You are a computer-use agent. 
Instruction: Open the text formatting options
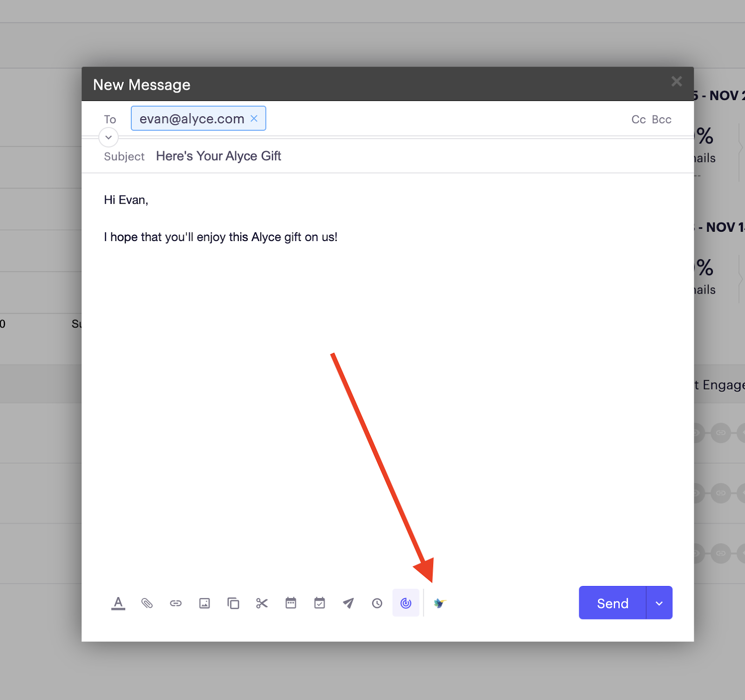pos(118,603)
